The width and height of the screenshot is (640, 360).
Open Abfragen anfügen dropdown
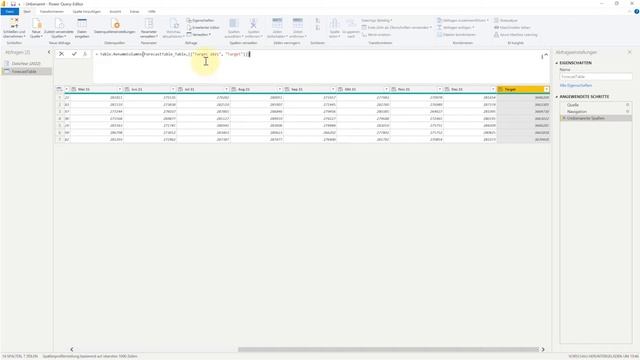click(x=456, y=27)
